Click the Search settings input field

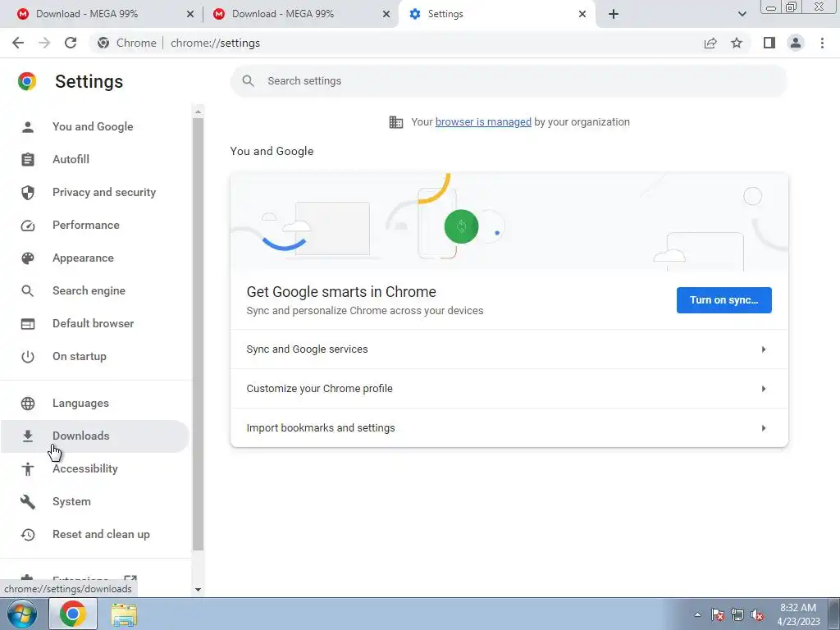coord(509,81)
